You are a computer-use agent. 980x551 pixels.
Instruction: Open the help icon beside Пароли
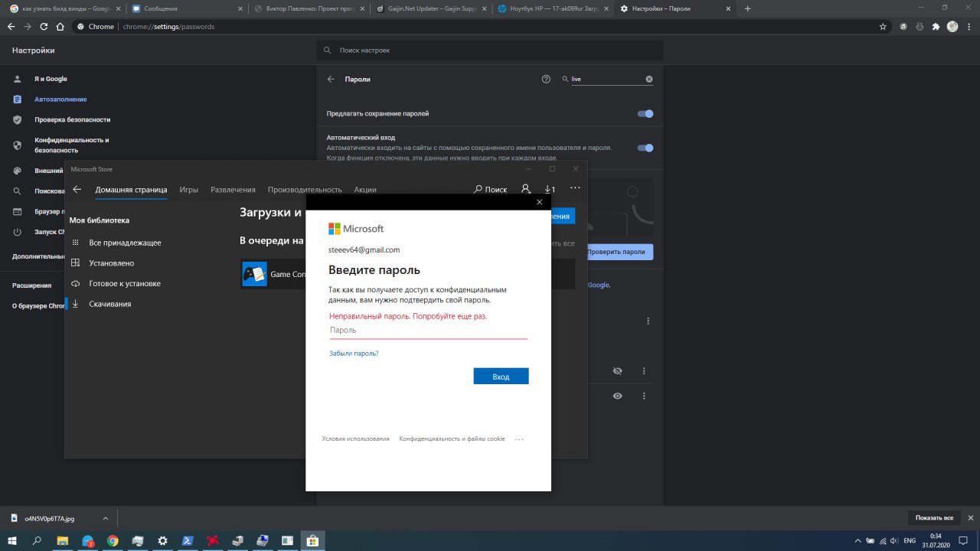pyautogui.click(x=546, y=79)
